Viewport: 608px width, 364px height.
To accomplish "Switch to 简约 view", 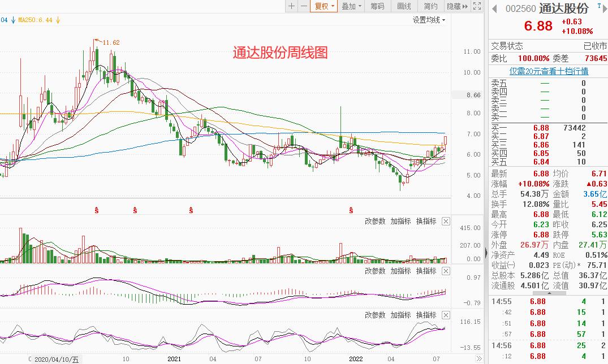I will (x=430, y=6).
